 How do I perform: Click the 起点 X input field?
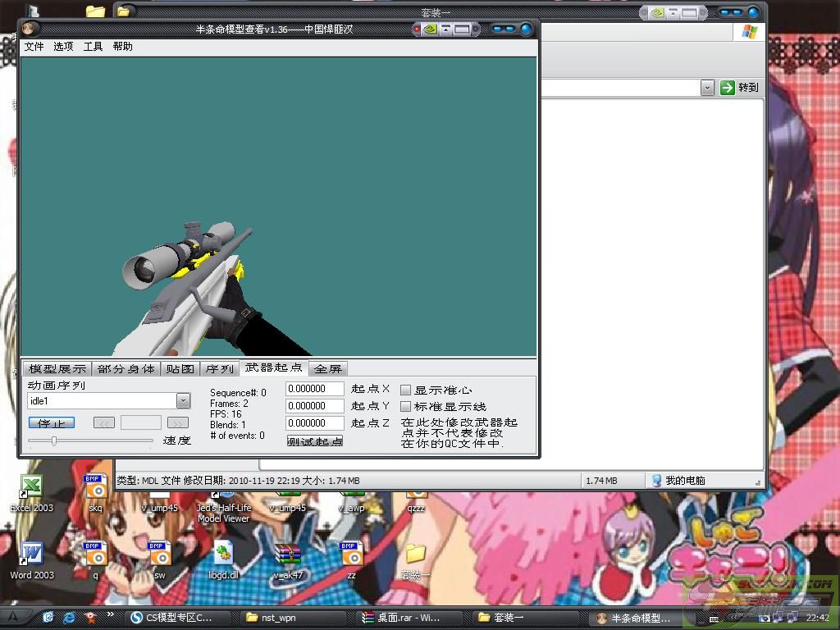[315, 389]
